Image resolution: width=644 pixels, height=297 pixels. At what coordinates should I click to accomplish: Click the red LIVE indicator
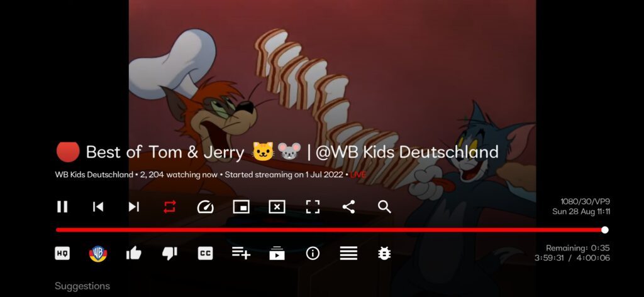coord(358,175)
